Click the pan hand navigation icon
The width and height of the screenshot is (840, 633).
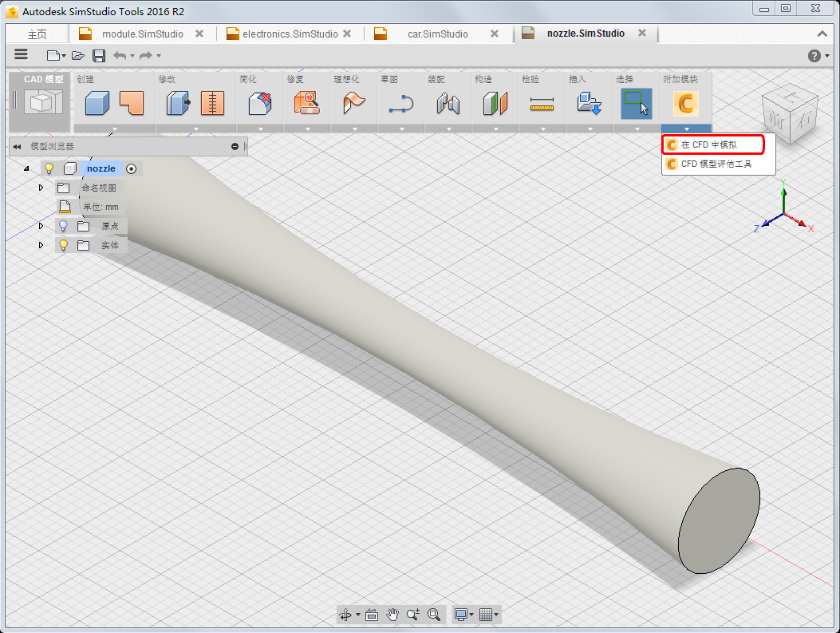(x=392, y=614)
